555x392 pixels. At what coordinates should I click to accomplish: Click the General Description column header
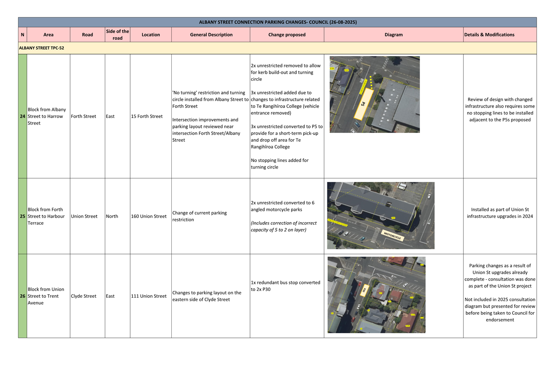coord(211,35)
